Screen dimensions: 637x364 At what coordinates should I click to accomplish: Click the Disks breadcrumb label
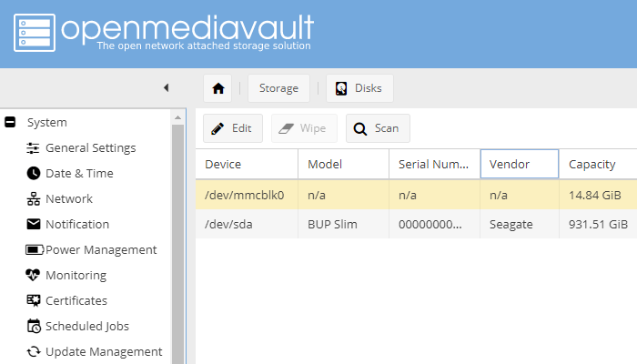(x=368, y=88)
